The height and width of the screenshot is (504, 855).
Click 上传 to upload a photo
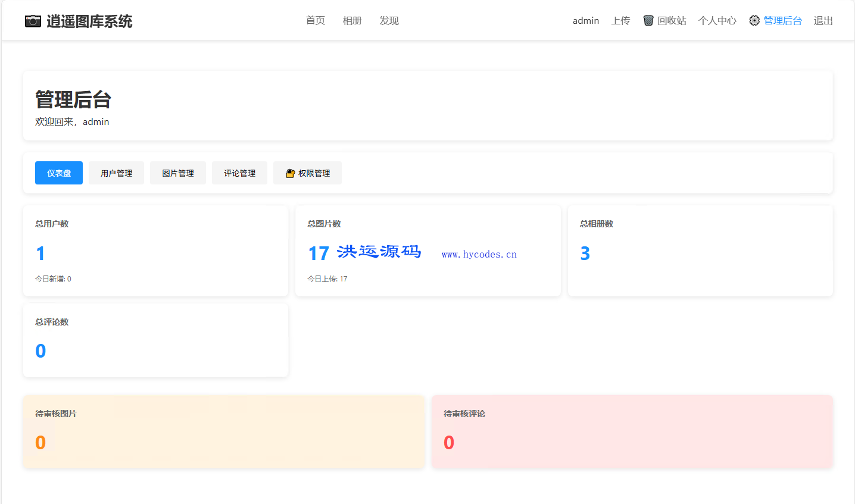click(620, 20)
